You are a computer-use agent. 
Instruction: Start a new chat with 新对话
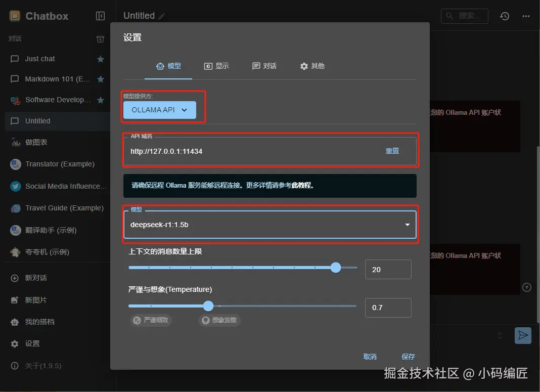58,278
